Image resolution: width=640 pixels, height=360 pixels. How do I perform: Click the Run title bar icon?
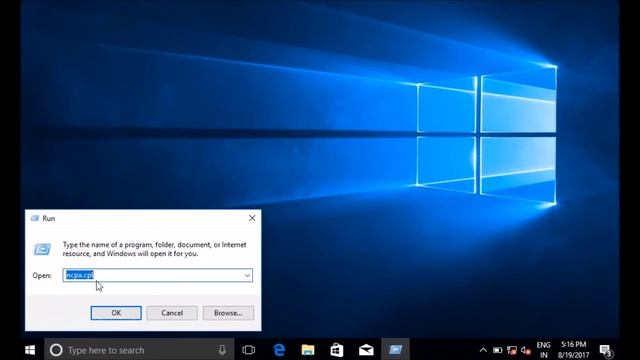tap(35, 218)
